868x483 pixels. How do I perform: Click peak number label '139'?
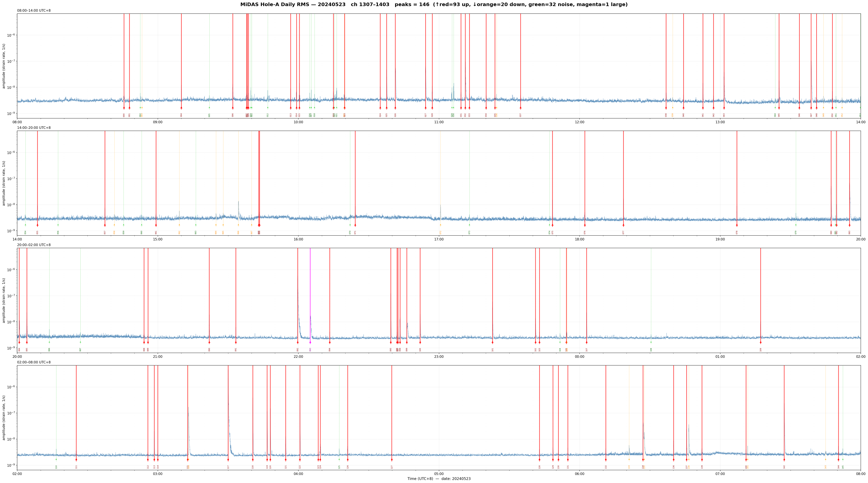(702, 467)
